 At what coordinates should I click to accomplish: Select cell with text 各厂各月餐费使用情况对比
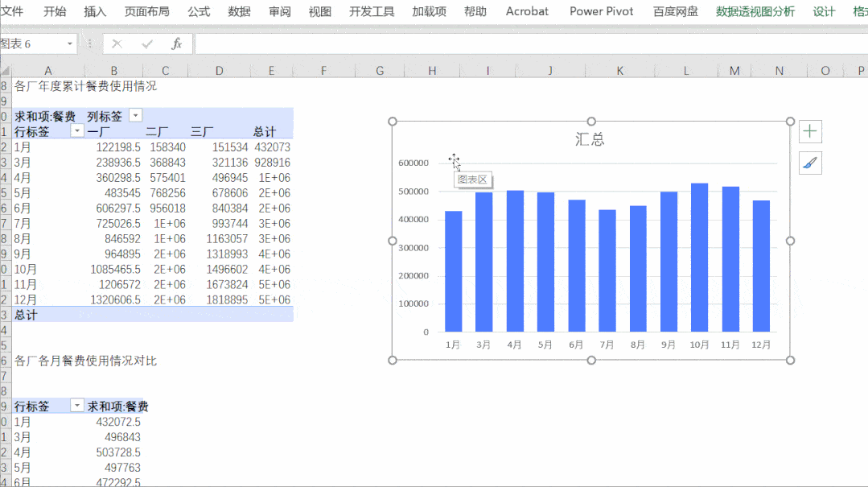point(85,361)
